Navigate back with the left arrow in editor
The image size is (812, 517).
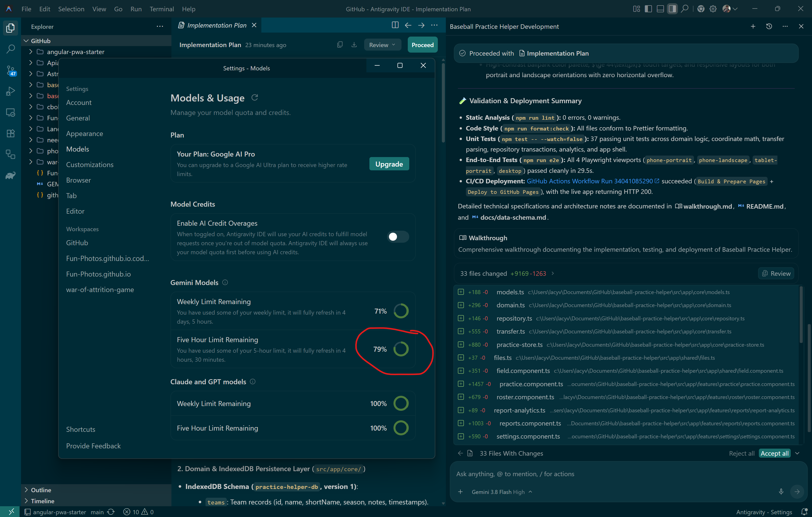click(x=408, y=25)
